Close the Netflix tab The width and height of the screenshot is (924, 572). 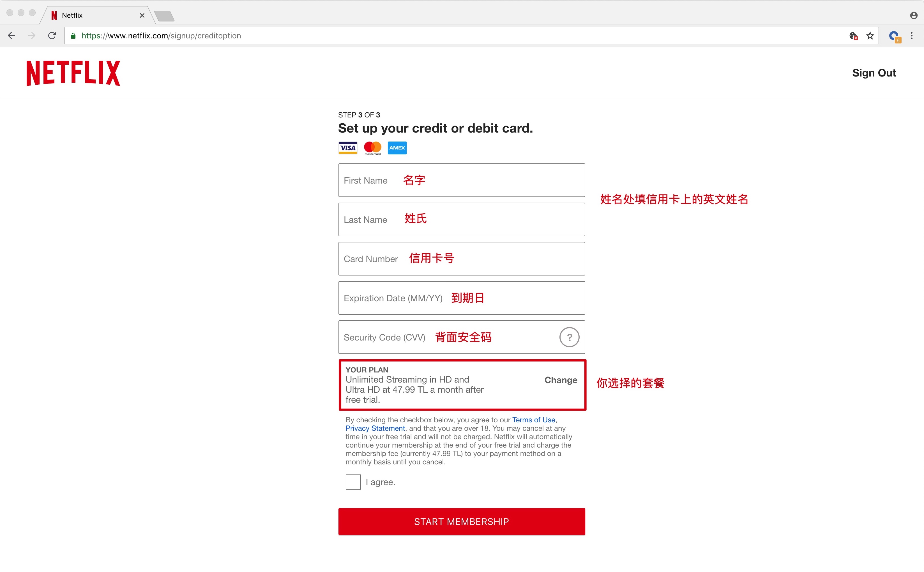142,15
